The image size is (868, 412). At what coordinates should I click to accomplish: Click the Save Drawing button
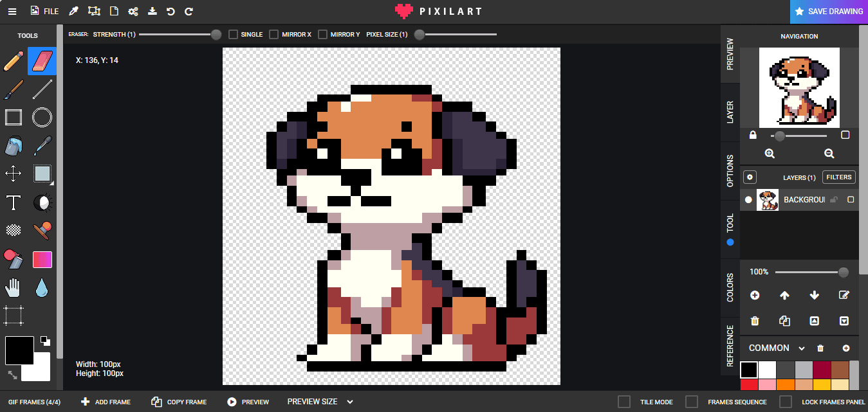[829, 12]
